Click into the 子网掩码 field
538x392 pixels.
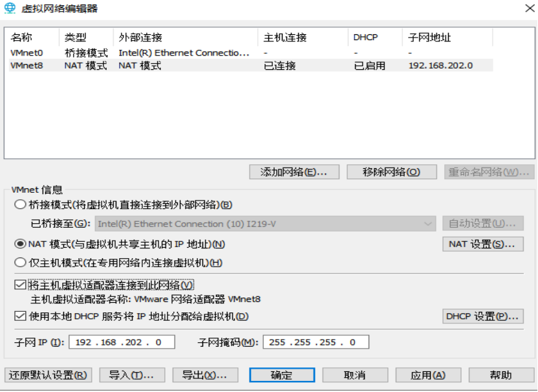[x=316, y=342]
